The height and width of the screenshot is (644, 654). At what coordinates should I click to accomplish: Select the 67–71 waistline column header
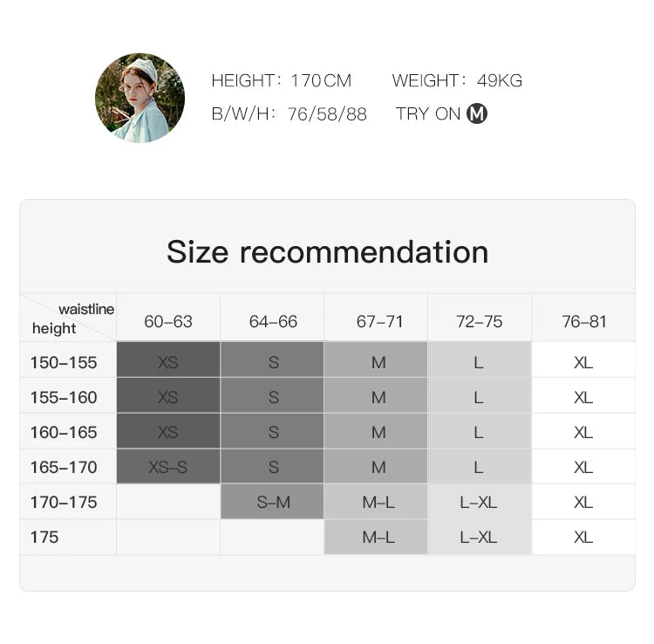(379, 321)
